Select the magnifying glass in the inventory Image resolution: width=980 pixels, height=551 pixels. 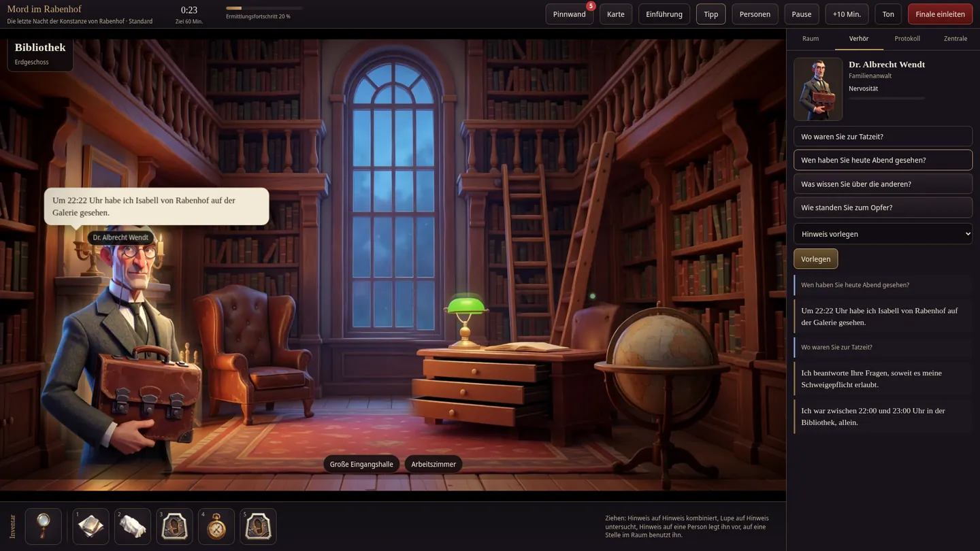[44, 526]
